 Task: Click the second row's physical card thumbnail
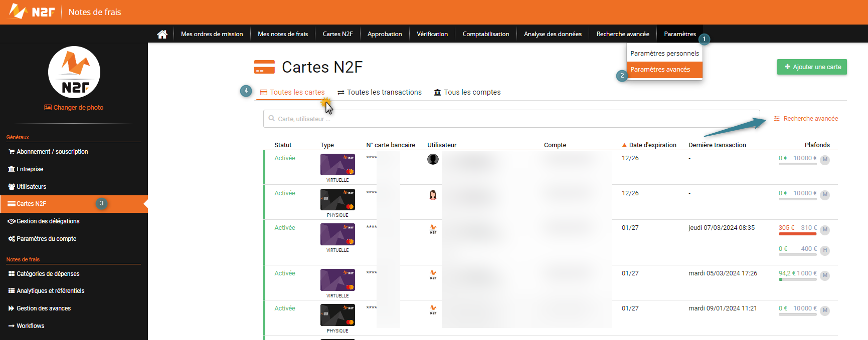(337, 200)
